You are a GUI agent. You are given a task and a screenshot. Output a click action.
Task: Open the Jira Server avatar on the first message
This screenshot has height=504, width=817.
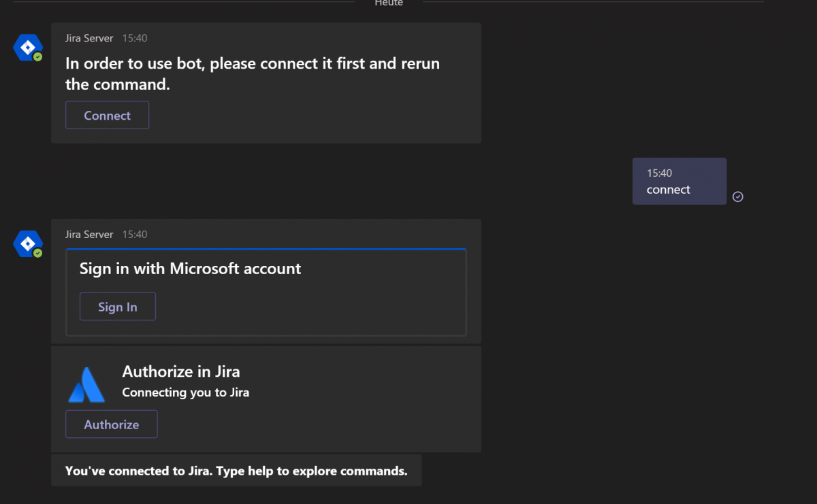pos(28,48)
